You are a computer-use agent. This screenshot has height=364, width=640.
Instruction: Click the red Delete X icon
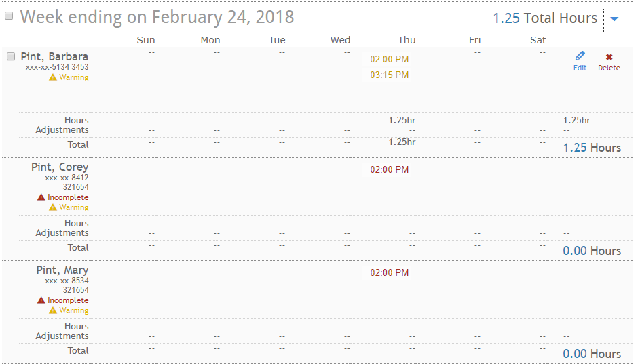click(609, 58)
